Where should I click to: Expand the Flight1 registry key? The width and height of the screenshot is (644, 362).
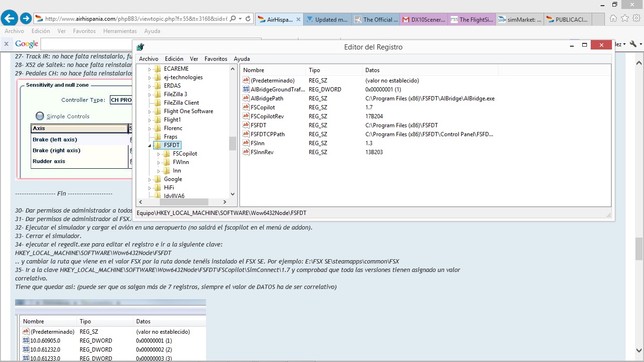[150, 120]
